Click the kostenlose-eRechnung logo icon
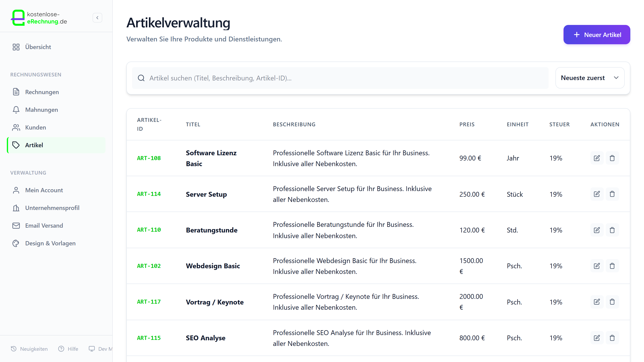Viewport: 644px width, 362px height. pos(18,18)
